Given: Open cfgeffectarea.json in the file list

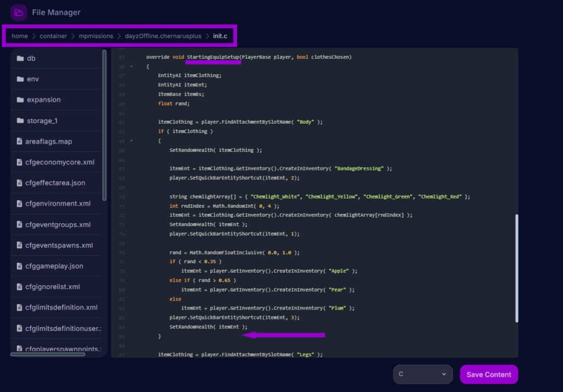Looking at the screenshot, I should coord(55,183).
